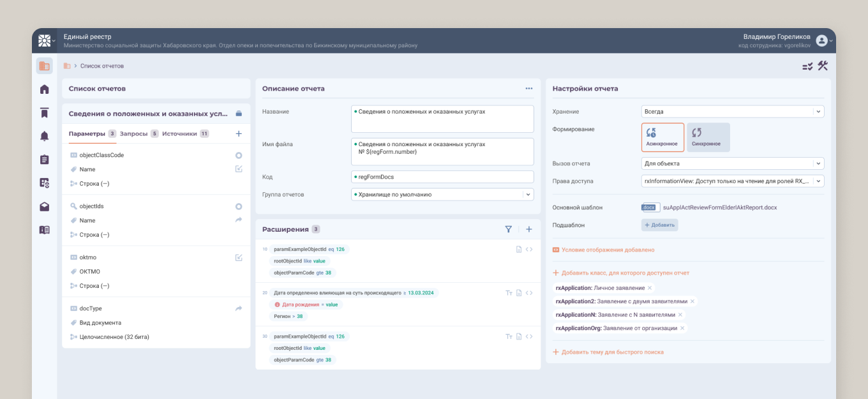Screen dimensions: 868x399
Task: Expand the Группа отчетов dropdown
Action: pyautogui.click(x=442, y=195)
